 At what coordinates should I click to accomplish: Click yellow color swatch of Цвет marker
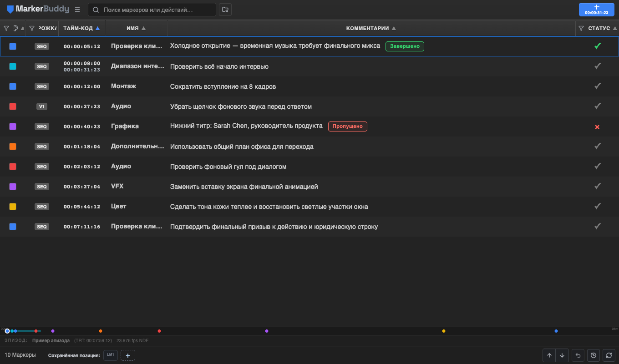13,207
